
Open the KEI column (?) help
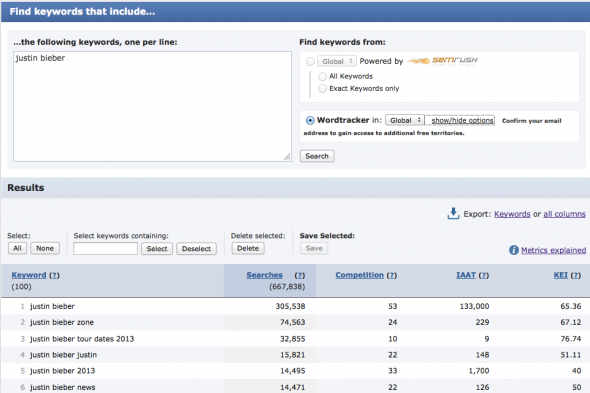(576, 275)
